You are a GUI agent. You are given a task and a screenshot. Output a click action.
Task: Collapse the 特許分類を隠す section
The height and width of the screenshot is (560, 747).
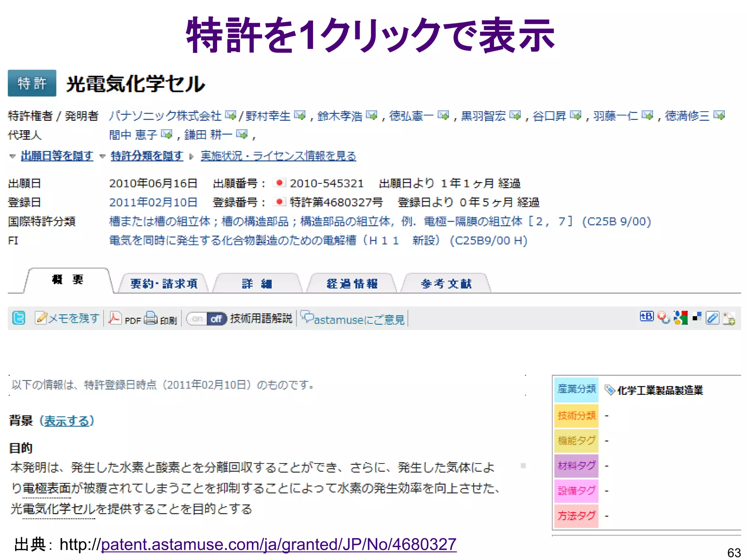(147, 156)
